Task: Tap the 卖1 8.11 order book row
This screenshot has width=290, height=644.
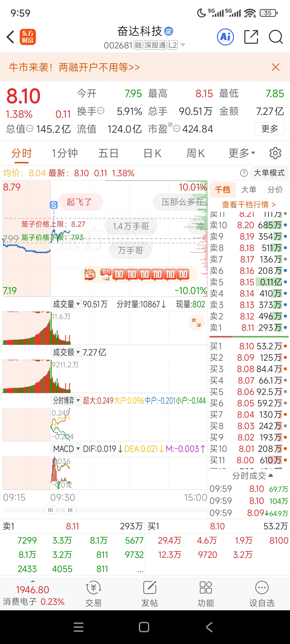Action: tap(249, 327)
